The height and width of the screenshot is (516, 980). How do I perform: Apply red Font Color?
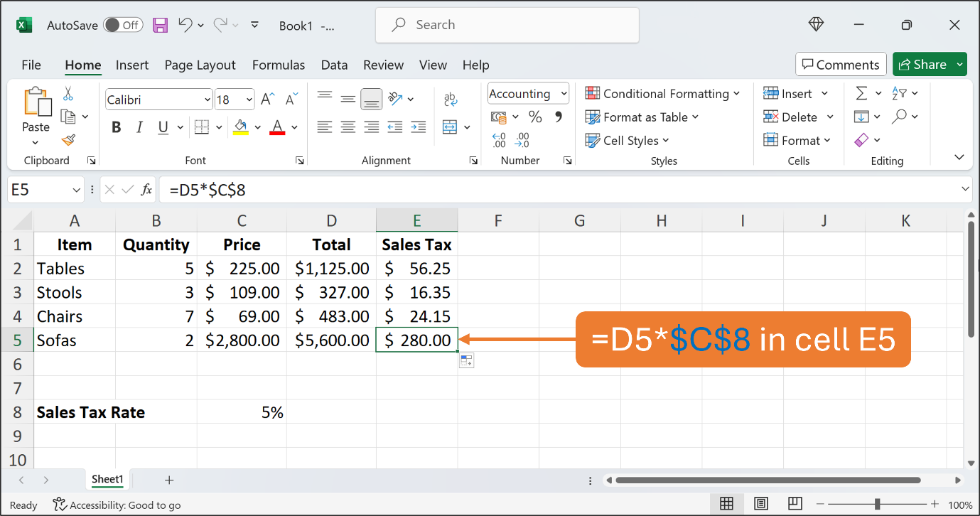(x=278, y=128)
